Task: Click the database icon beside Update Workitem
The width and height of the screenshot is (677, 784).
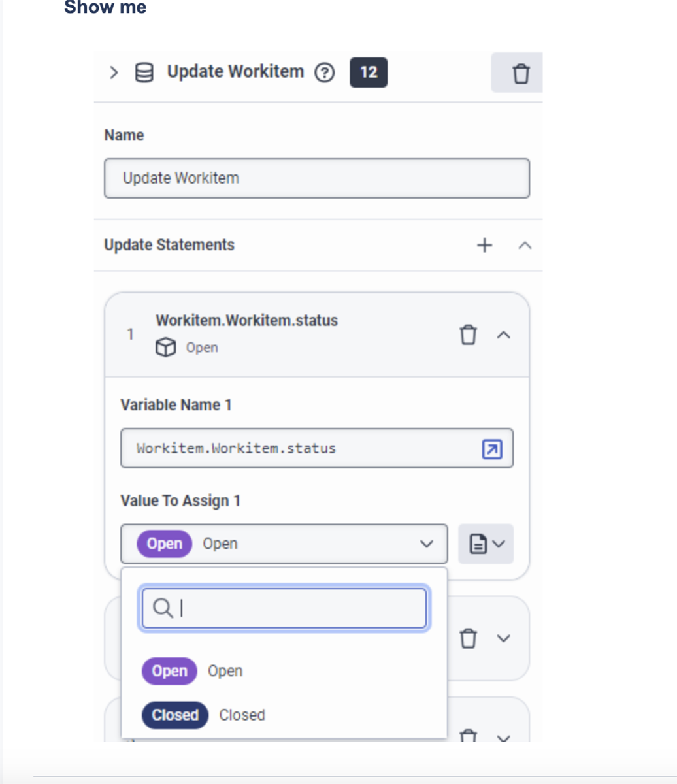Action: 144,72
